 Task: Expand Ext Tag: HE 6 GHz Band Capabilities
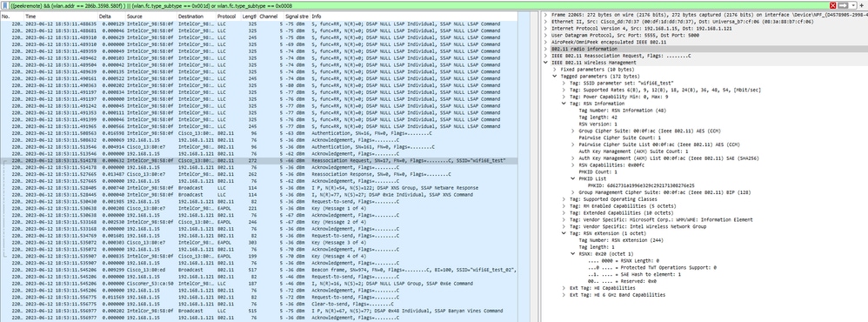pyautogui.click(x=564, y=295)
